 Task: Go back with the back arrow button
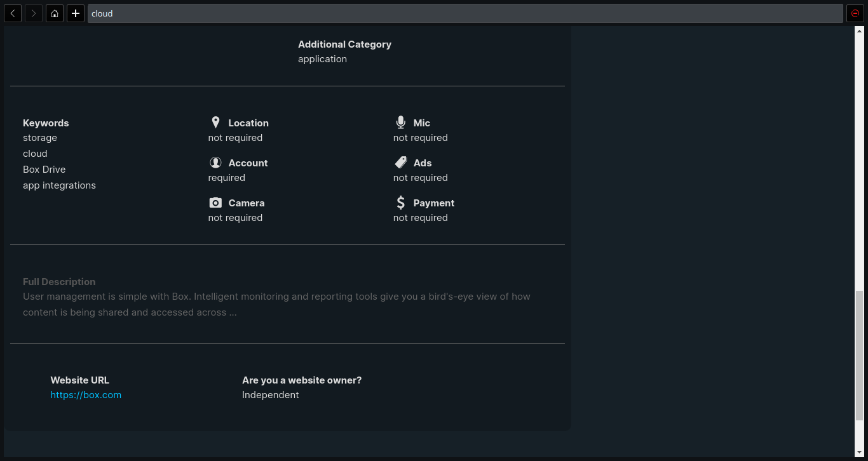pyautogui.click(x=13, y=13)
